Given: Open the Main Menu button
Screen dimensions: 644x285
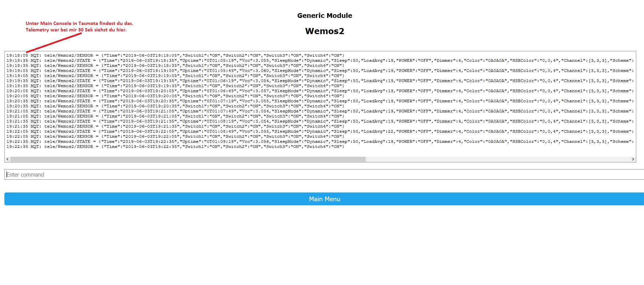Looking at the screenshot, I should tap(324, 199).
